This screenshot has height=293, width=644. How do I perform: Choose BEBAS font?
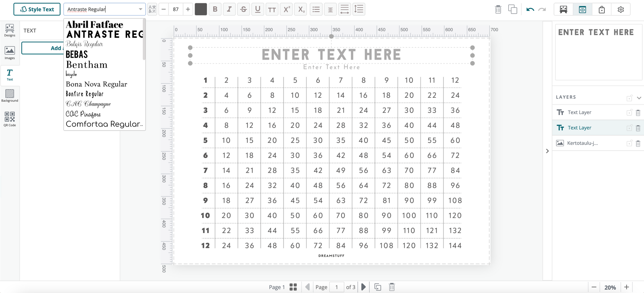coord(77,54)
